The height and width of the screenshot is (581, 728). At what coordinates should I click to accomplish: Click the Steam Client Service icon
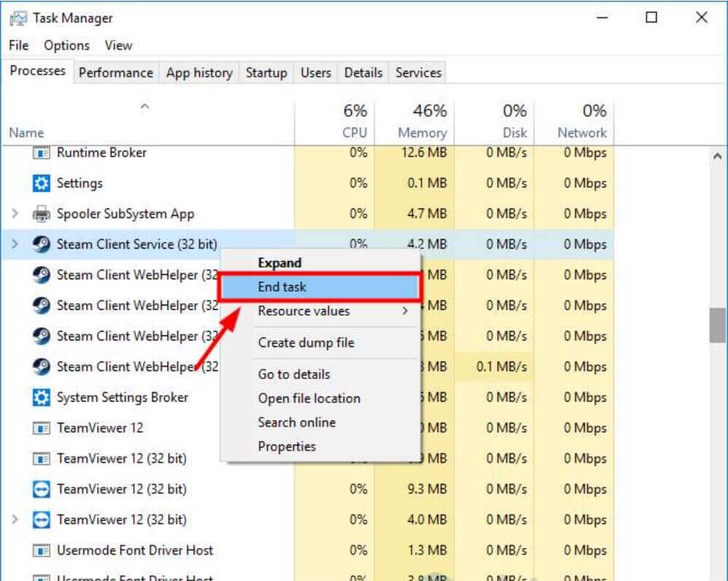tap(42, 244)
